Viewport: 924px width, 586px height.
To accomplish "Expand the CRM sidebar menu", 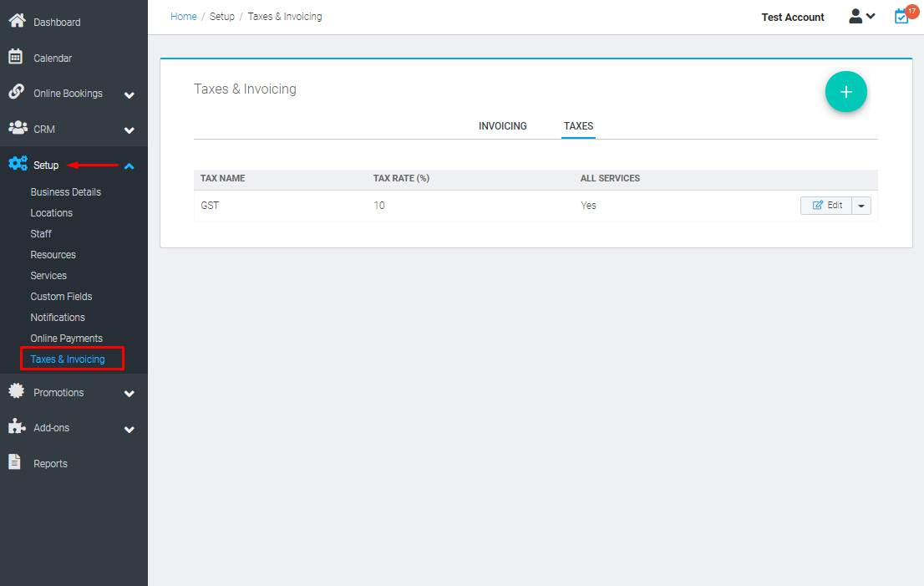I will tap(129, 130).
